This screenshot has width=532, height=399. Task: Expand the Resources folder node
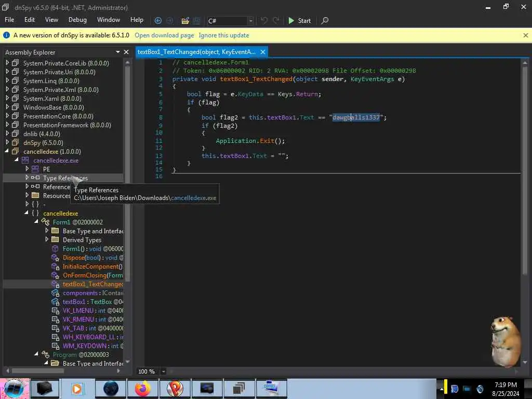(27, 195)
